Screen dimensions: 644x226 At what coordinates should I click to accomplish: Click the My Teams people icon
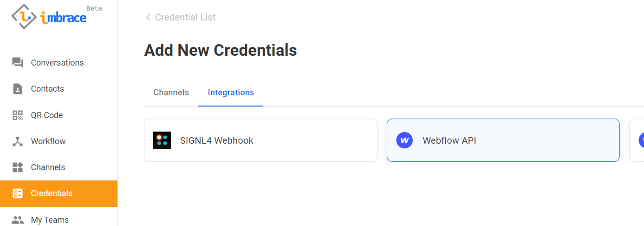[x=18, y=219]
